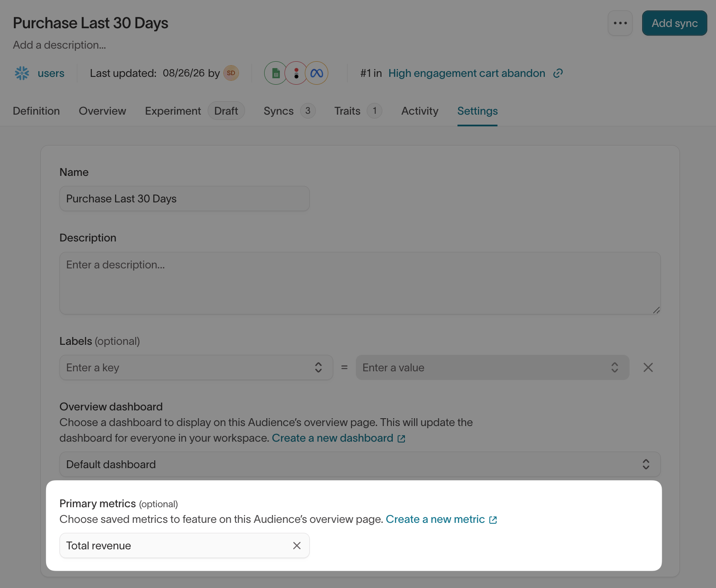Open the red-dot destination icon
The width and height of the screenshot is (716, 588).
[x=296, y=73]
